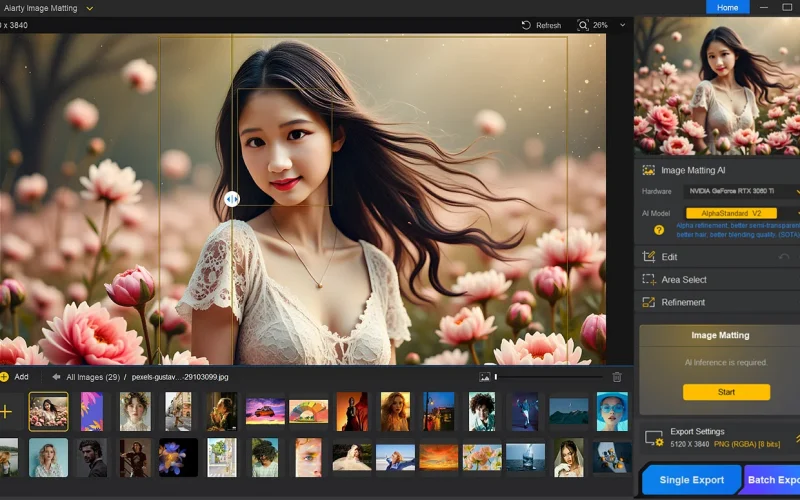800x500 pixels.
Task: Expand the Edit section
Action: pos(669,257)
